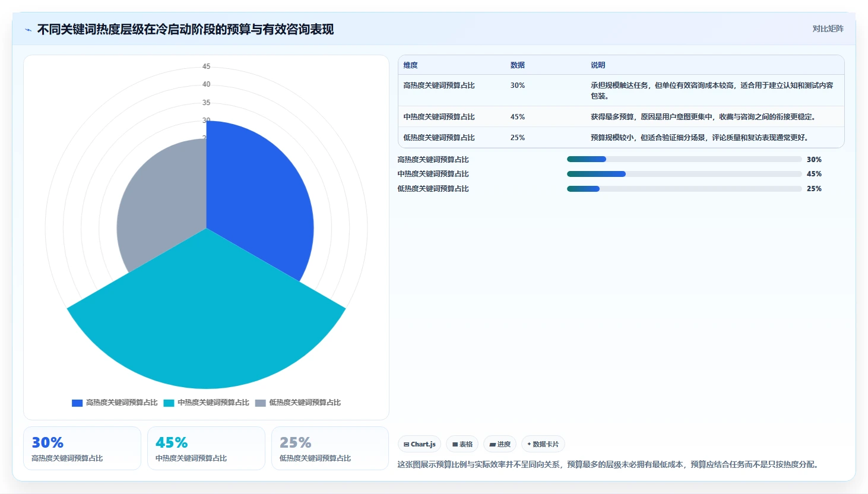868x494 pixels.
Task: Click the Chart.js tag chip
Action: coord(419,444)
